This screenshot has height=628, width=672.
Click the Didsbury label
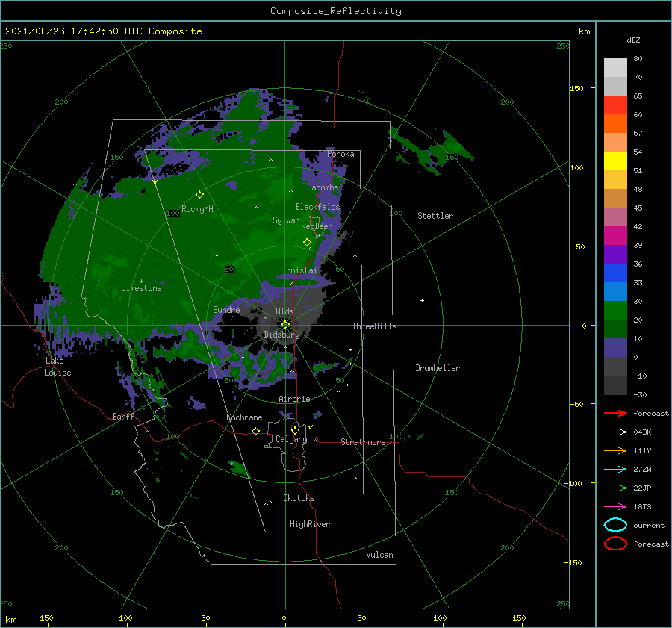[x=281, y=335]
